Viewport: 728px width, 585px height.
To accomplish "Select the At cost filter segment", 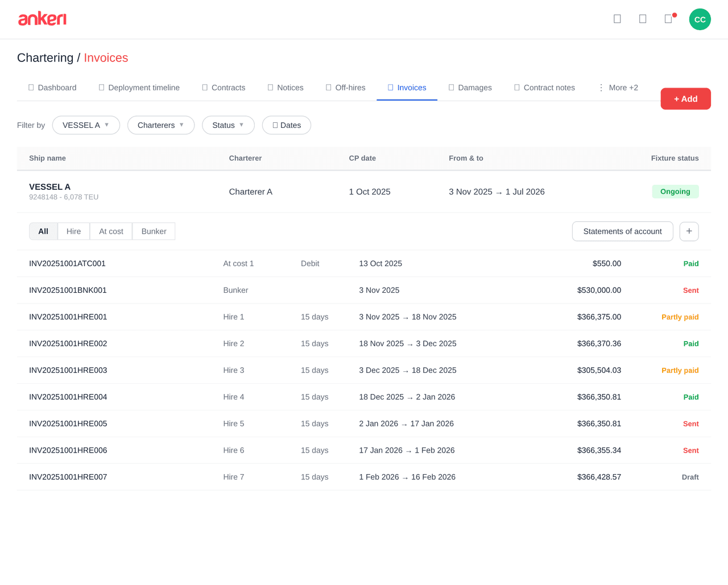I will tap(110, 231).
